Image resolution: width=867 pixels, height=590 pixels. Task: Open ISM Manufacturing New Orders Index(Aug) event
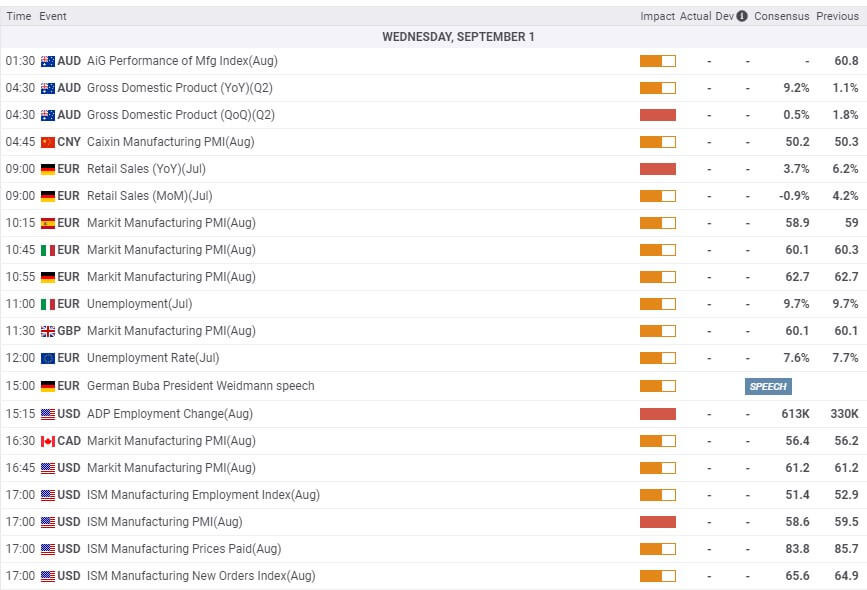point(201,576)
